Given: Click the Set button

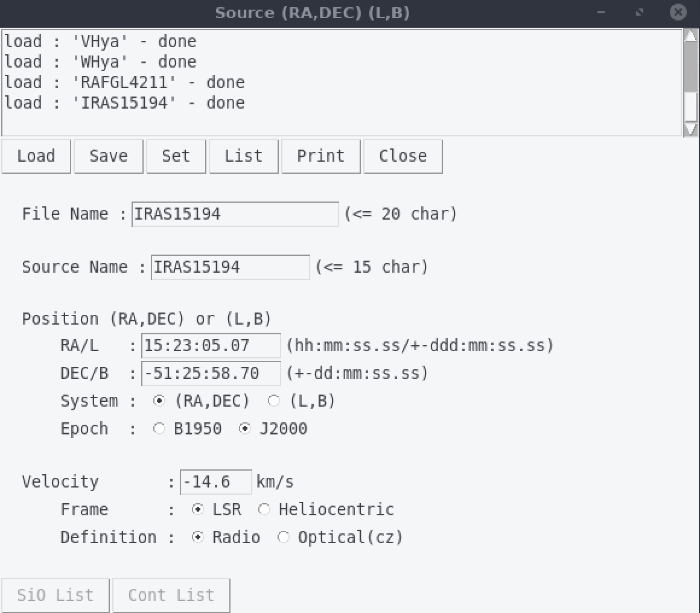Looking at the screenshot, I should [x=176, y=156].
